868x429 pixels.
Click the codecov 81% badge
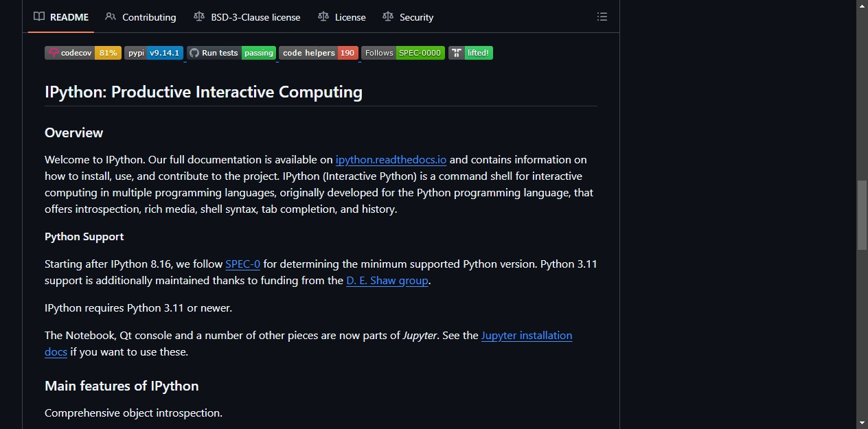coord(83,53)
